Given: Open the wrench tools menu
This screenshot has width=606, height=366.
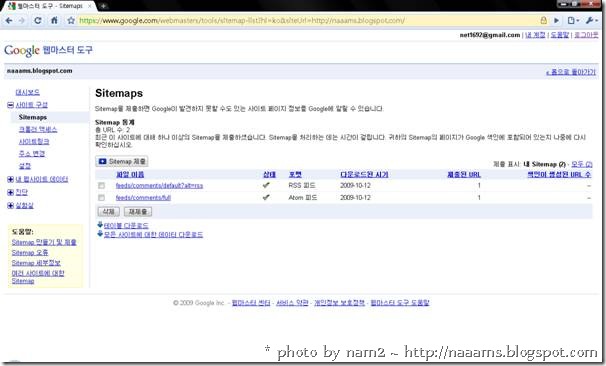Looking at the screenshot, I should pos(591,20).
